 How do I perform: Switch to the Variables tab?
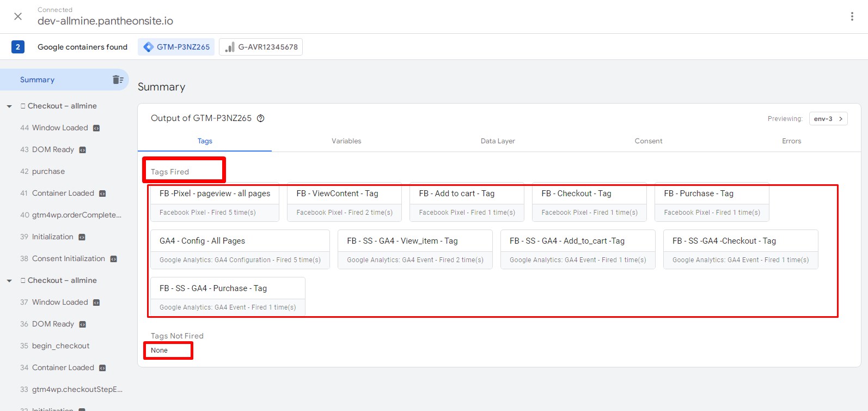(x=346, y=141)
